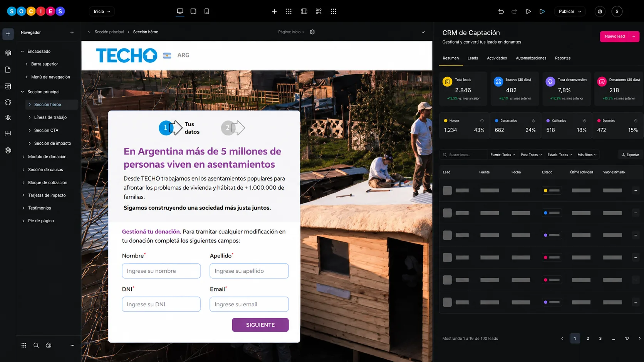
Task: Click the SOCIES logo
Action: (x=36, y=12)
